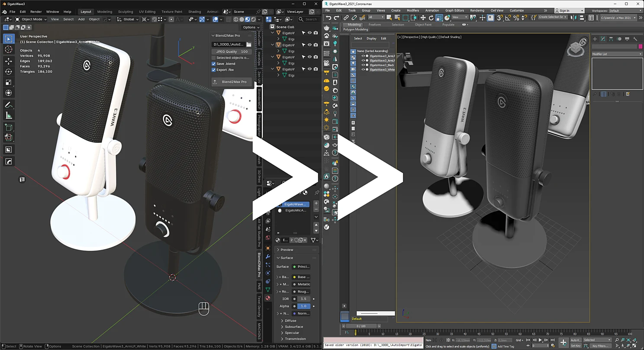This screenshot has height=350, width=644.
Task: Open Create Selection Set dropdown
Action: (x=553, y=17)
